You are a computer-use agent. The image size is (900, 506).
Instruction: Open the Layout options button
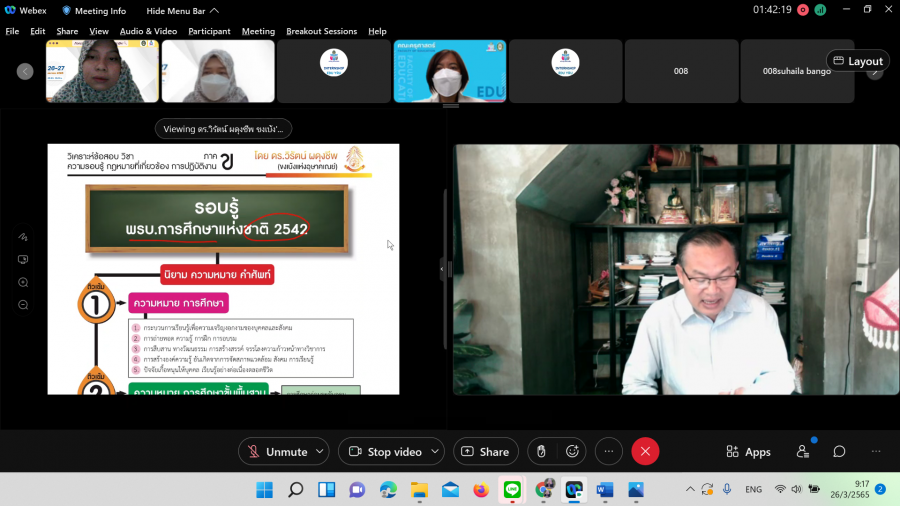coord(857,61)
